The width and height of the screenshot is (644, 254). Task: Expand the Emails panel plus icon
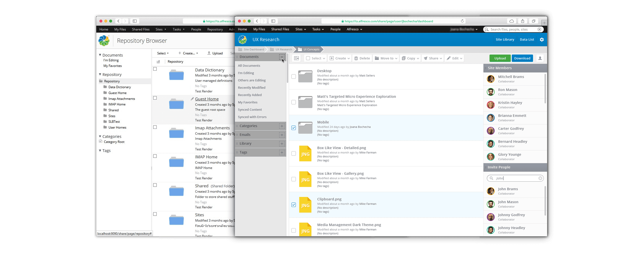tap(282, 135)
